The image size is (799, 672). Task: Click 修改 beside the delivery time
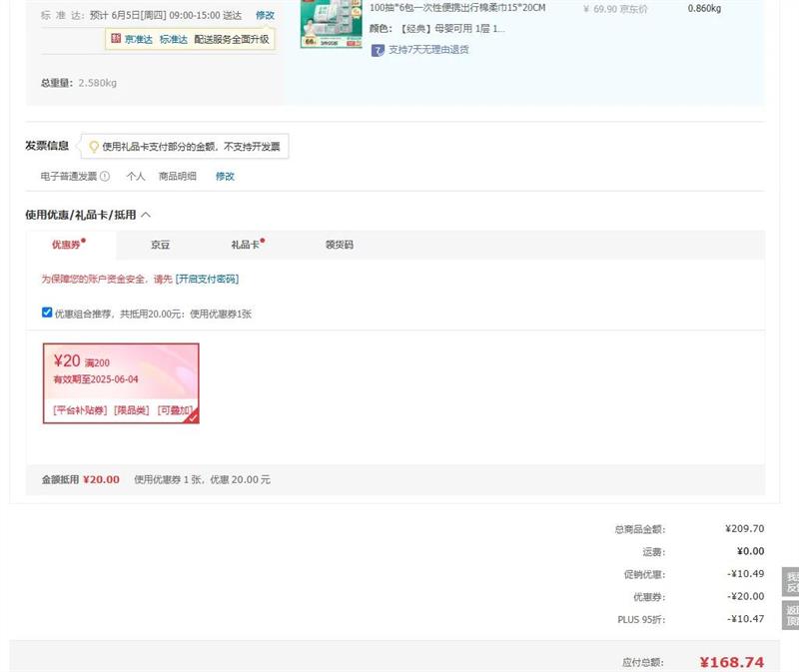265,15
